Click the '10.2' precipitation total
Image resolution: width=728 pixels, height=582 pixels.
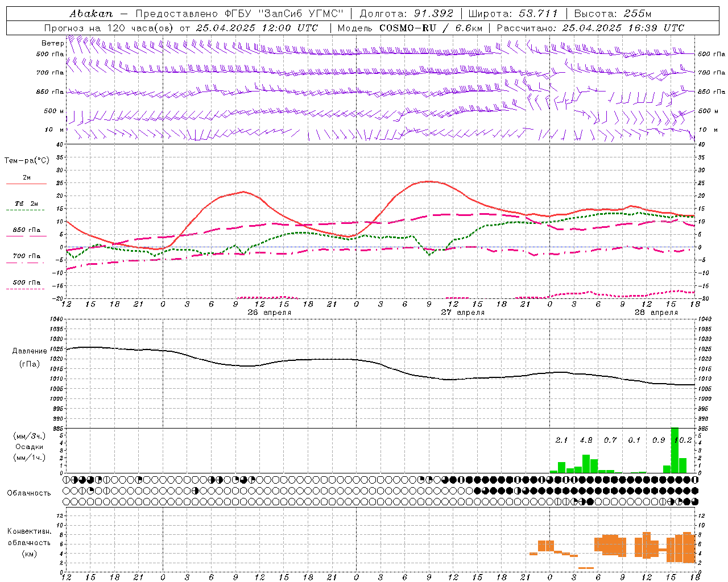(682, 440)
